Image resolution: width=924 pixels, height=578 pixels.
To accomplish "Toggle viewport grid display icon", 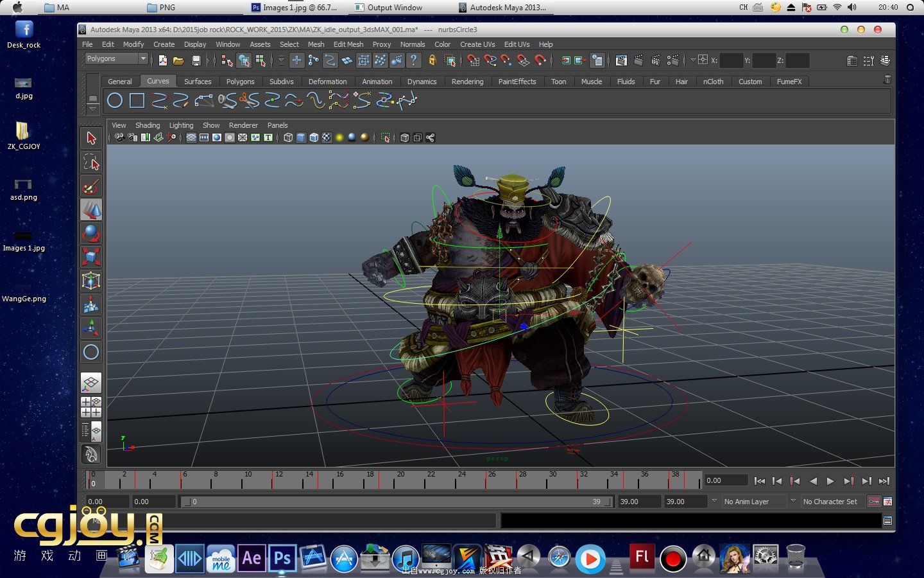I will [x=191, y=137].
